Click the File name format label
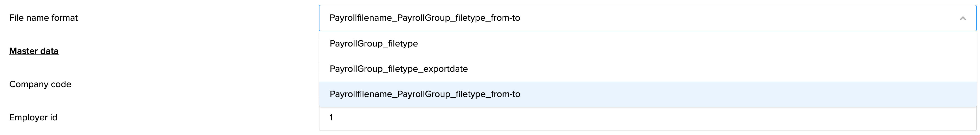 click(44, 18)
